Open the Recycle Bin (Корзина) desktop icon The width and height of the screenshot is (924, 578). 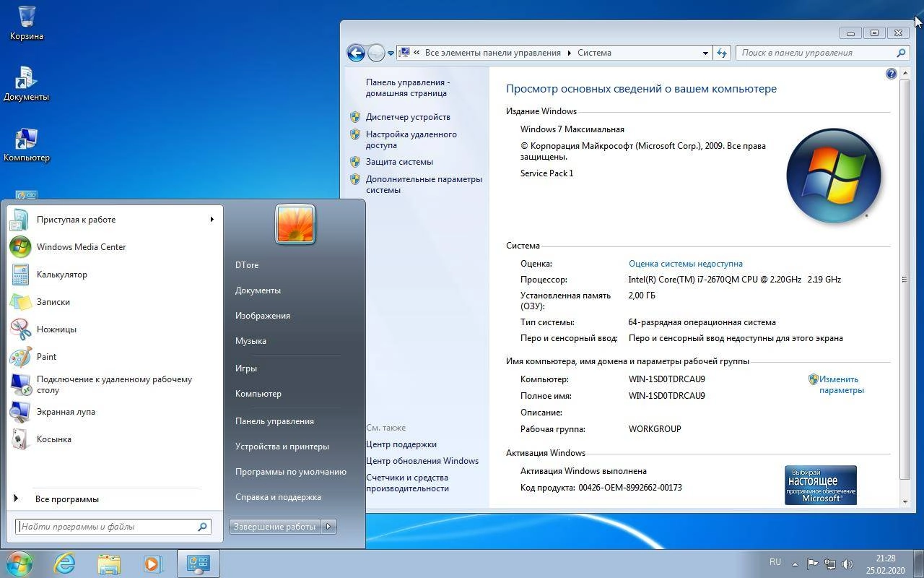coord(27,23)
